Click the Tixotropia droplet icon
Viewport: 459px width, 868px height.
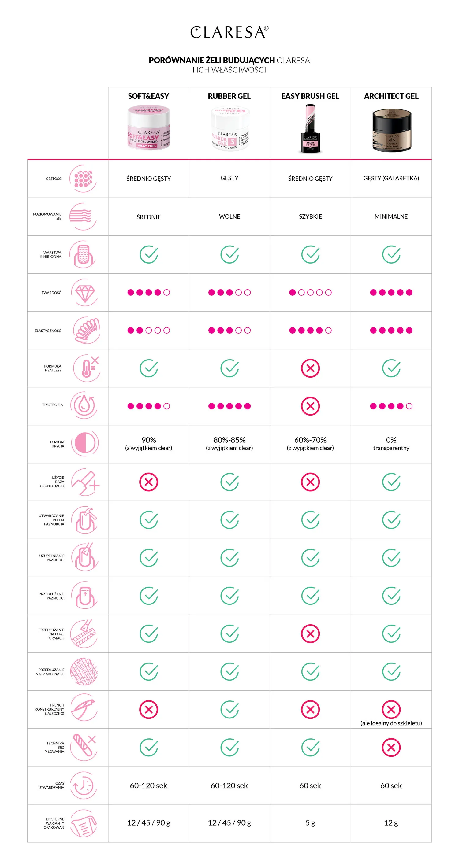point(84,405)
